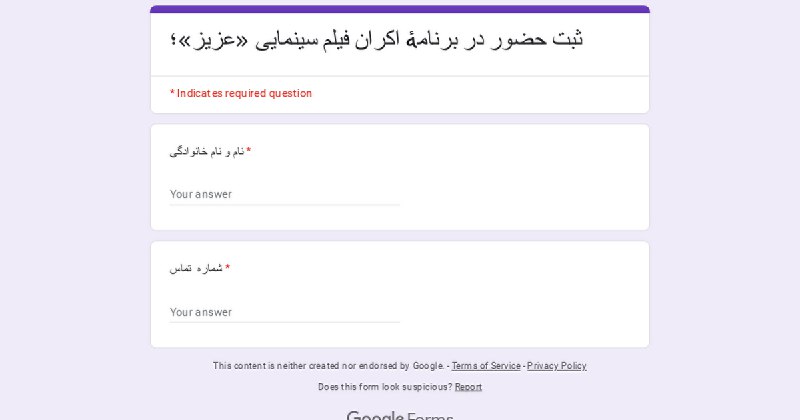Image resolution: width=800 pixels, height=420 pixels.
Task: Click the word Forms in the footer logo
Action: click(x=430, y=416)
